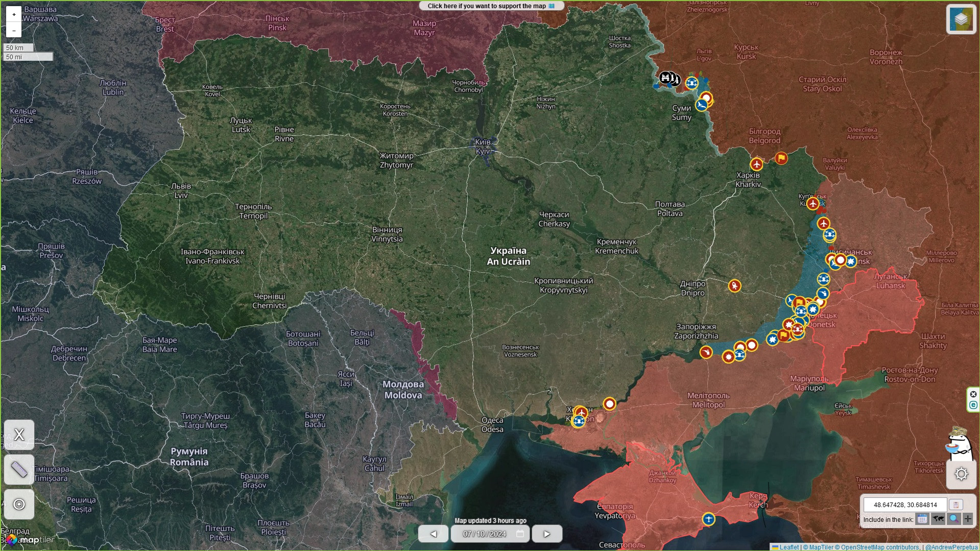Open the settings gear panel
980x551 pixels.
[961, 474]
